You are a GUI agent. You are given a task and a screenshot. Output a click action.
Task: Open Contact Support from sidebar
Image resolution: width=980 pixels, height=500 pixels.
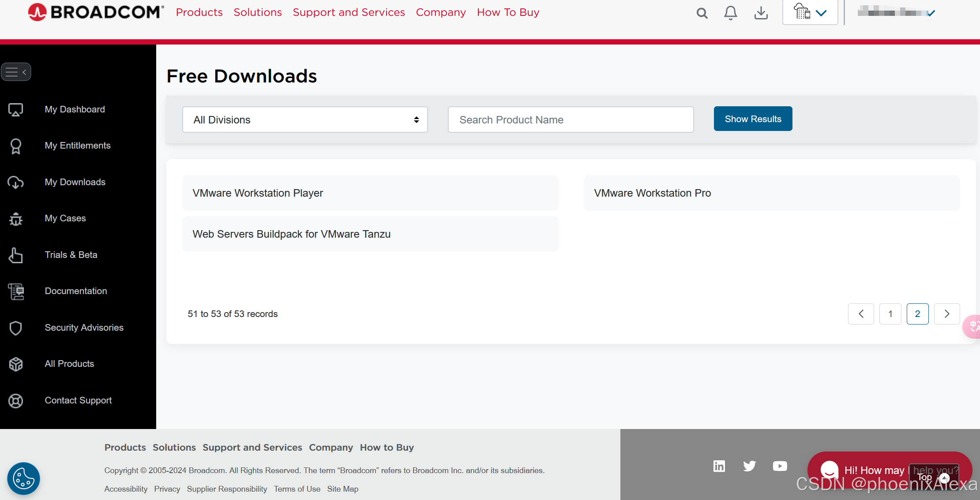(x=78, y=400)
